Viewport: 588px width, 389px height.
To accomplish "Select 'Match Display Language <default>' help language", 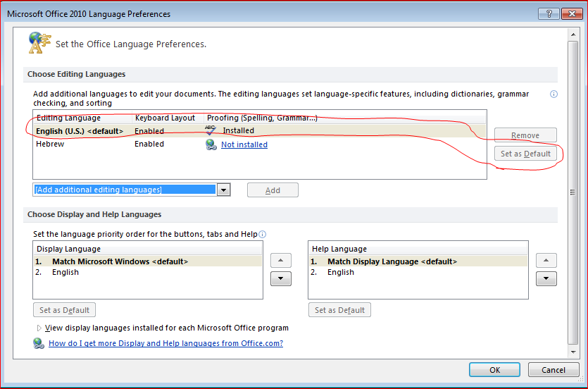I will point(418,261).
